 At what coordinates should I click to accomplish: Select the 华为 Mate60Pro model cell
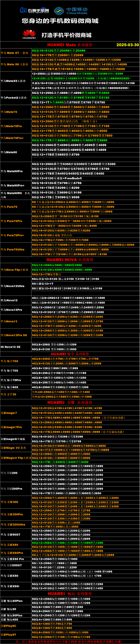(x=16, y=171)
